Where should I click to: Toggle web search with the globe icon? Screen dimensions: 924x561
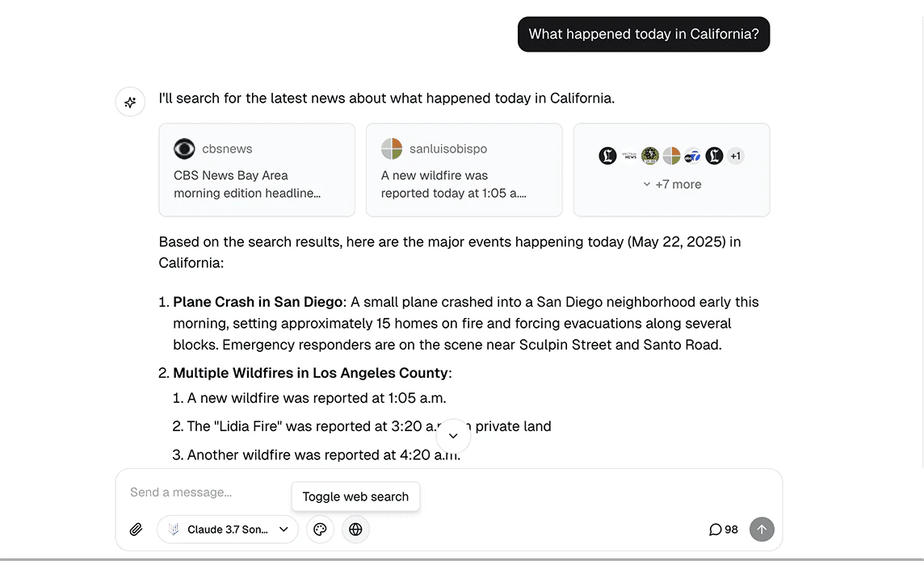[355, 530]
